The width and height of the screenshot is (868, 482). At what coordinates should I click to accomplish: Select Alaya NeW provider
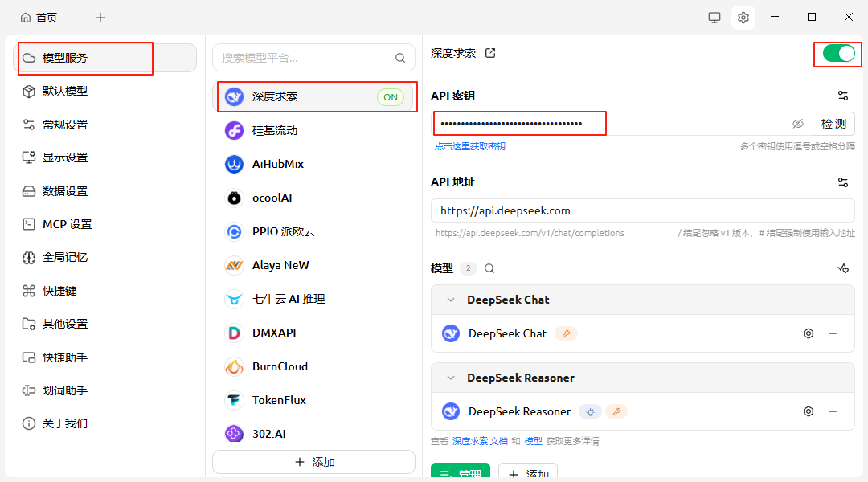314,266
